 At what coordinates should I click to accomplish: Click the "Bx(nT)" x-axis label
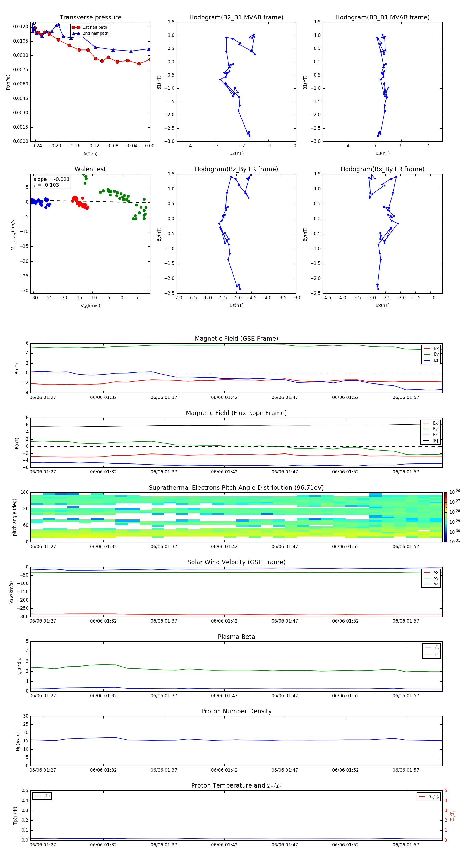click(x=382, y=305)
